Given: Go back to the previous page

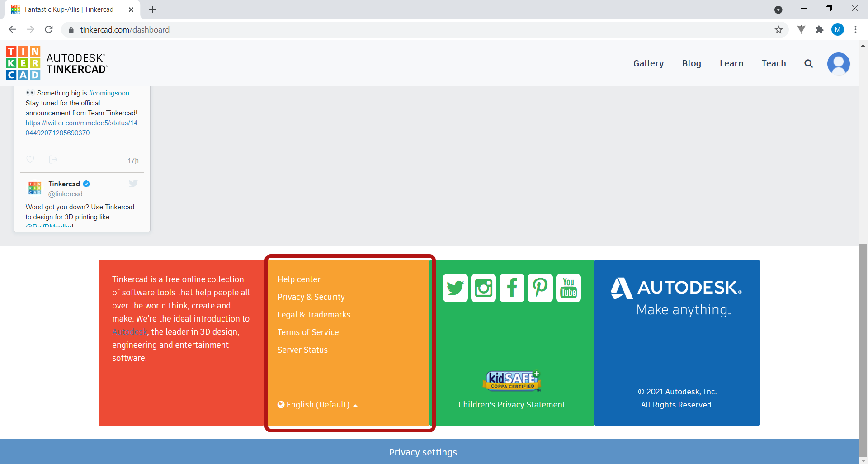Looking at the screenshot, I should pos(13,30).
